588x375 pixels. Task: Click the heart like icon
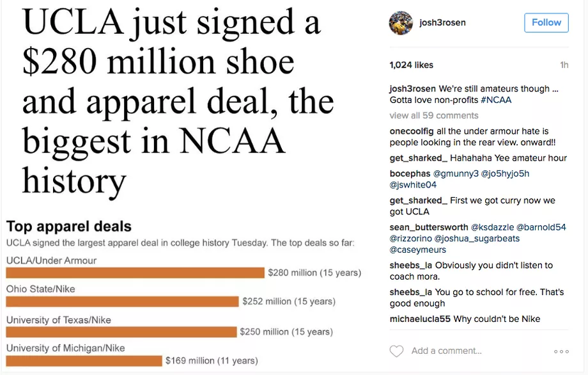[x=397, y=351]
